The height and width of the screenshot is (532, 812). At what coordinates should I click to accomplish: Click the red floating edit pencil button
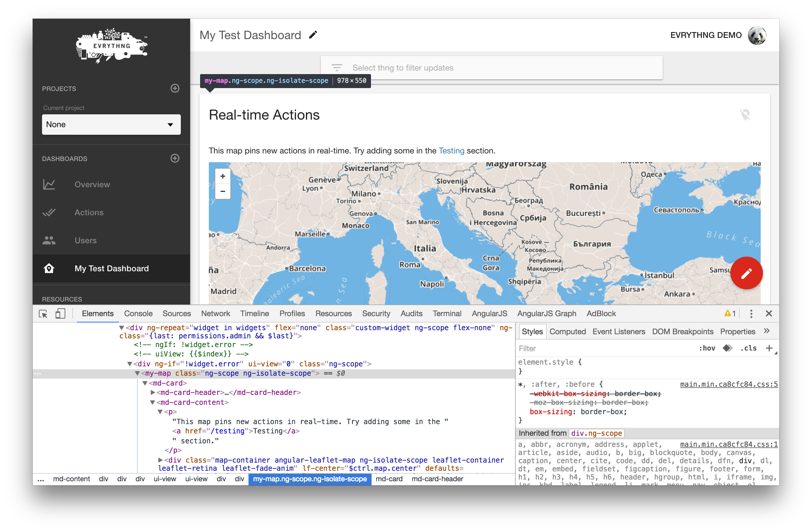tap(746, 273)
